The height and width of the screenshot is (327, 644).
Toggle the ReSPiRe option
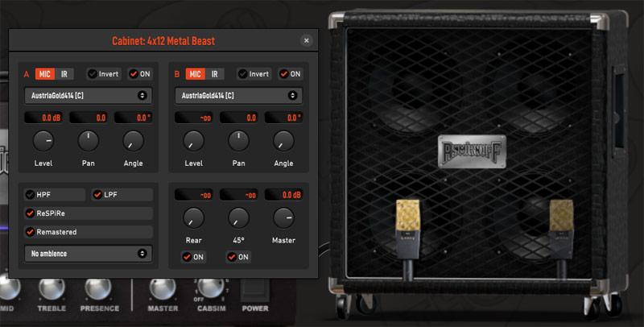31,213
